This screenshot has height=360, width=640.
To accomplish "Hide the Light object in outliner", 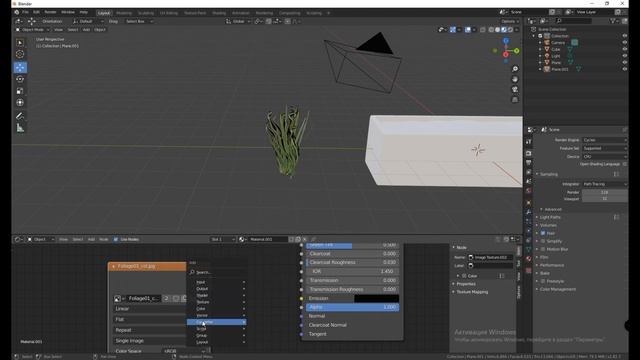I will (x=624, y=56).
